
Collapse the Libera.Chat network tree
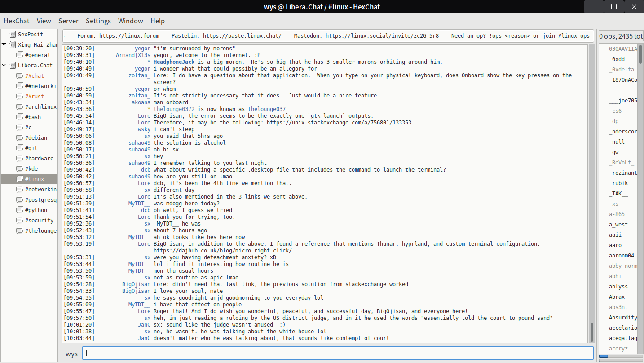click(4, 65)
